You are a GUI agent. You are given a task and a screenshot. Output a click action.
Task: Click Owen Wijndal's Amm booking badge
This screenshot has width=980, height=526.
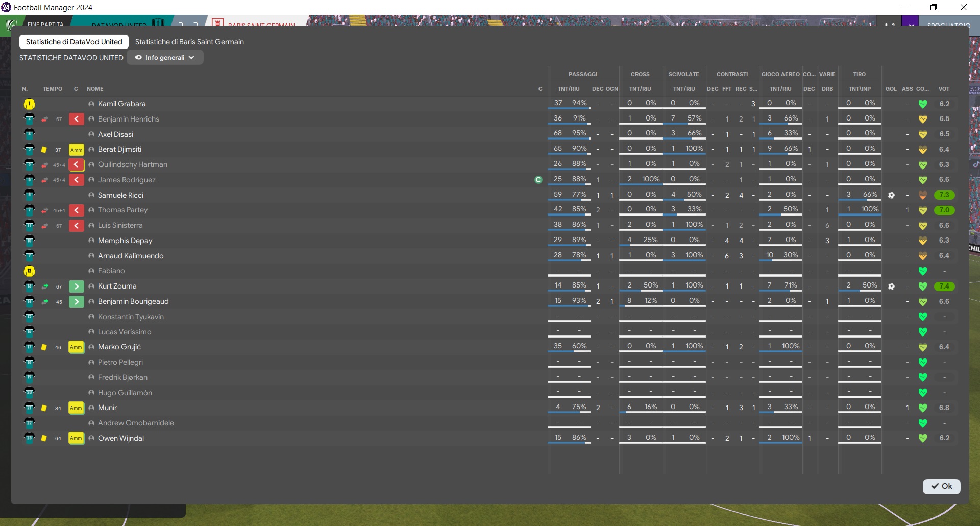point(76,438)
